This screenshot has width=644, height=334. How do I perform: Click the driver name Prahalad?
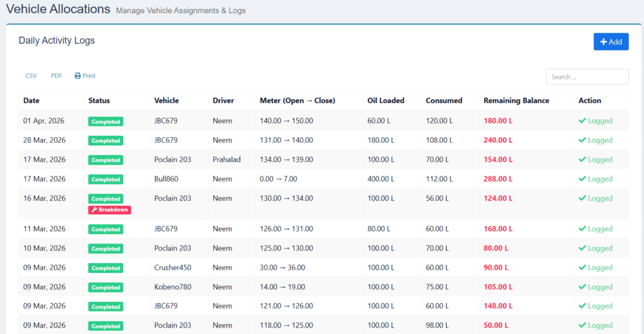(226, 159)
